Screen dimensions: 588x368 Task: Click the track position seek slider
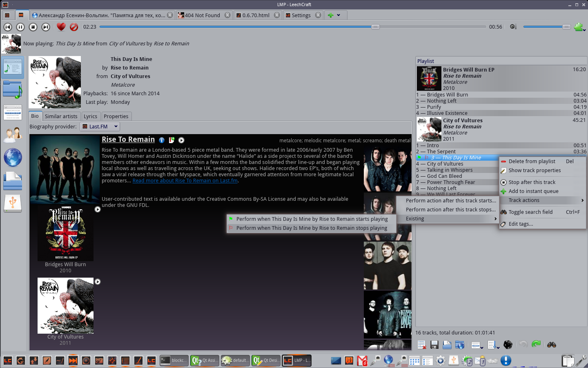pos(293,27)
